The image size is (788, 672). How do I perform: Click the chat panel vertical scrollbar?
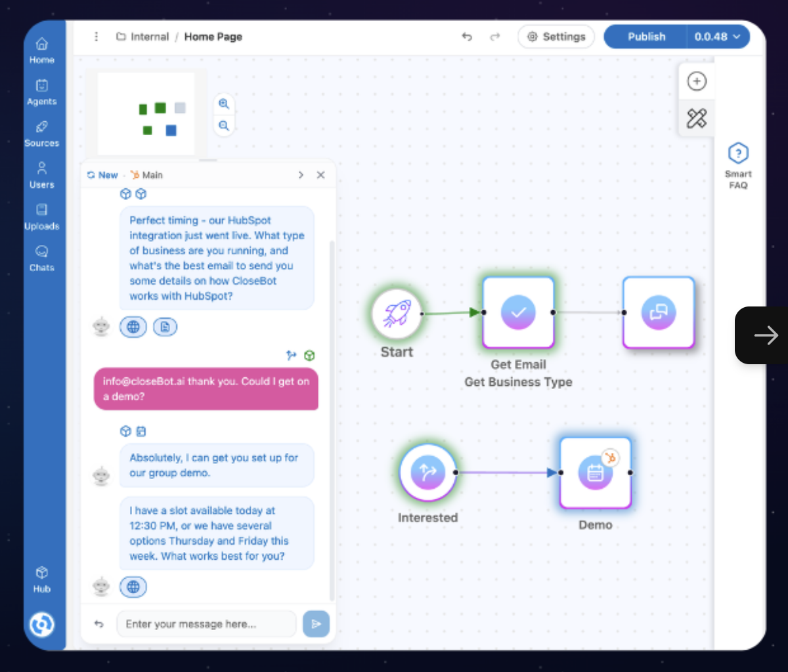point(332,420)
